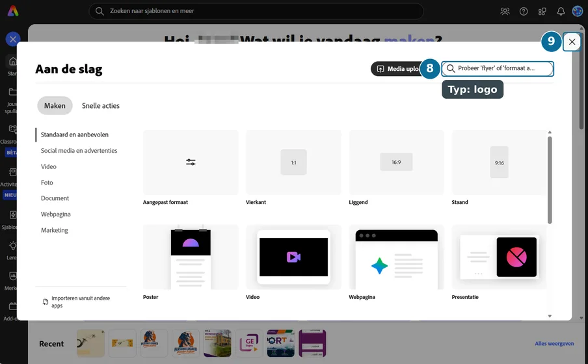Open the Classroom sidebar icon
Viewport: 588px width, 364px height.
13,129
